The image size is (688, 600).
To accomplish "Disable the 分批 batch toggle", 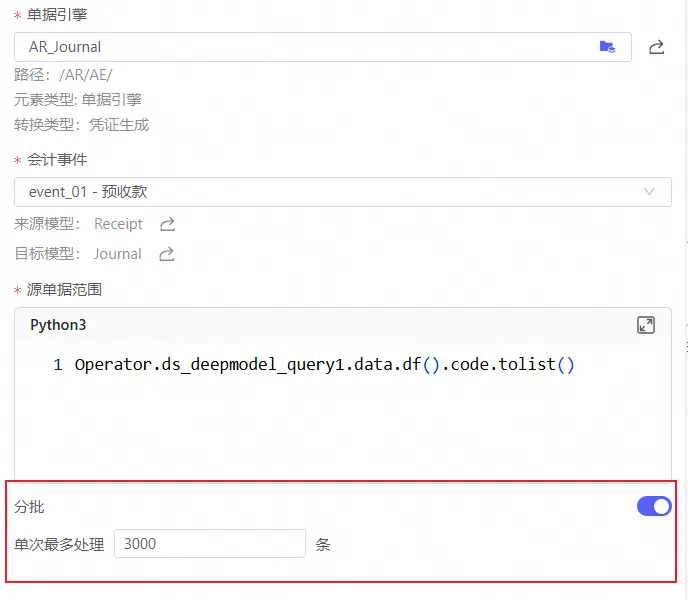I will (x=654, y=507).
